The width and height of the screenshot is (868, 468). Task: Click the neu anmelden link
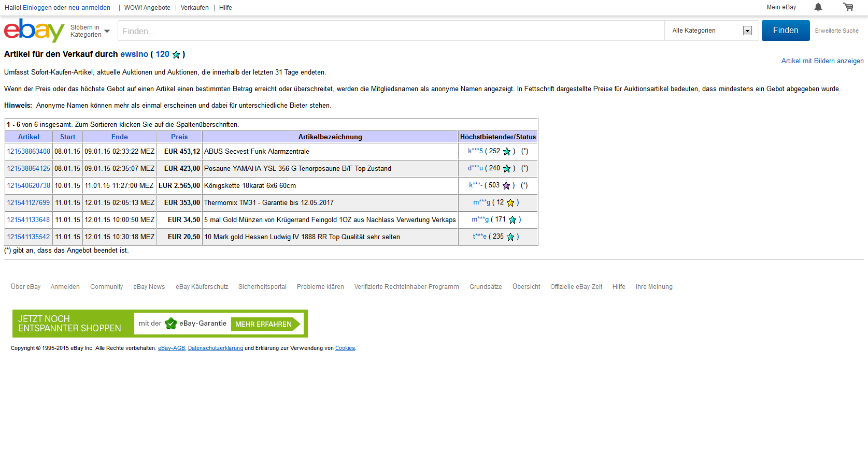click(x=89, y=8)
